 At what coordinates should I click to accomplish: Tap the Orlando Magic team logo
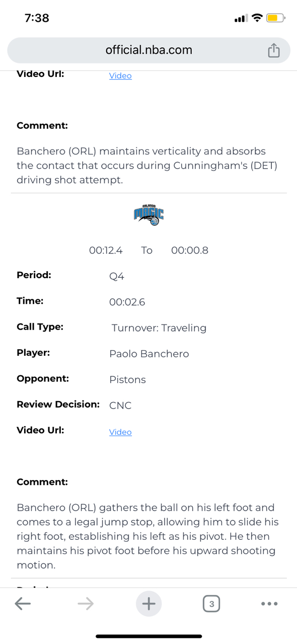tap(148, 215)
